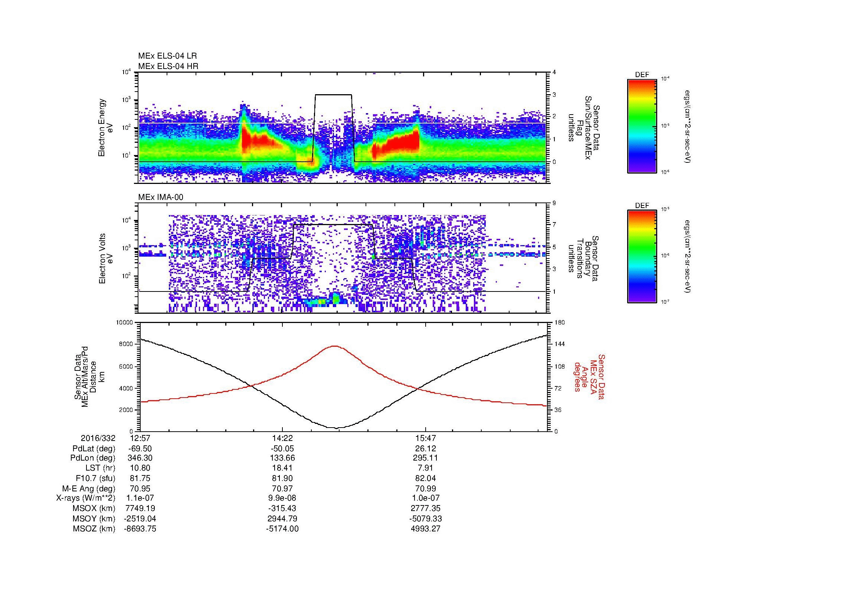Click the time tick label '15:47'
Screen dimensions: 868x613
coord(426,438)
